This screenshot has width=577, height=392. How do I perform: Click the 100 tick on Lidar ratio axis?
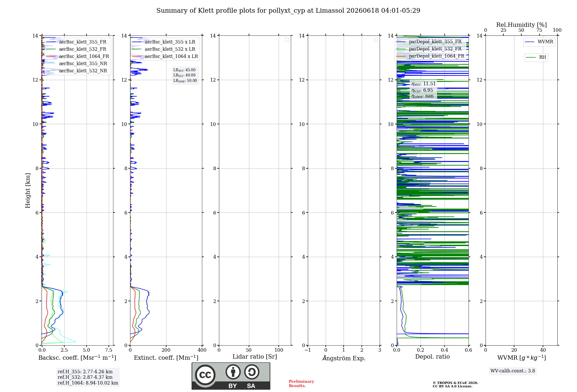click(x=279, y=350)
